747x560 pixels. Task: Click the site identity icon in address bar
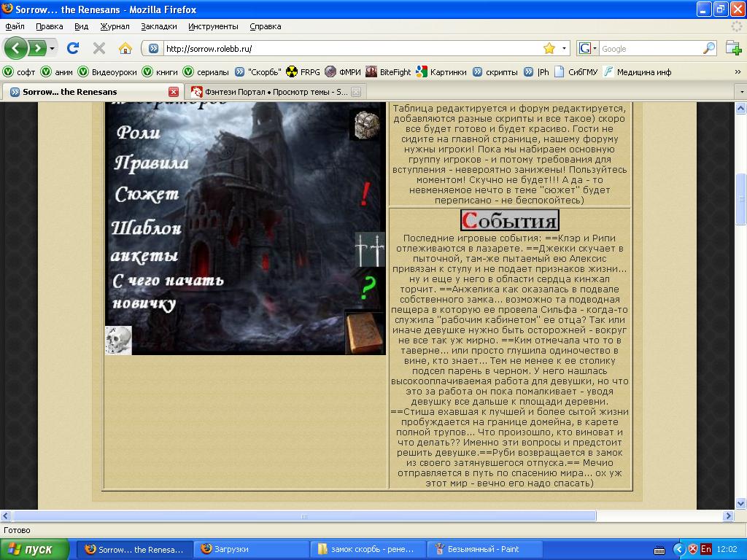[153, 49]
